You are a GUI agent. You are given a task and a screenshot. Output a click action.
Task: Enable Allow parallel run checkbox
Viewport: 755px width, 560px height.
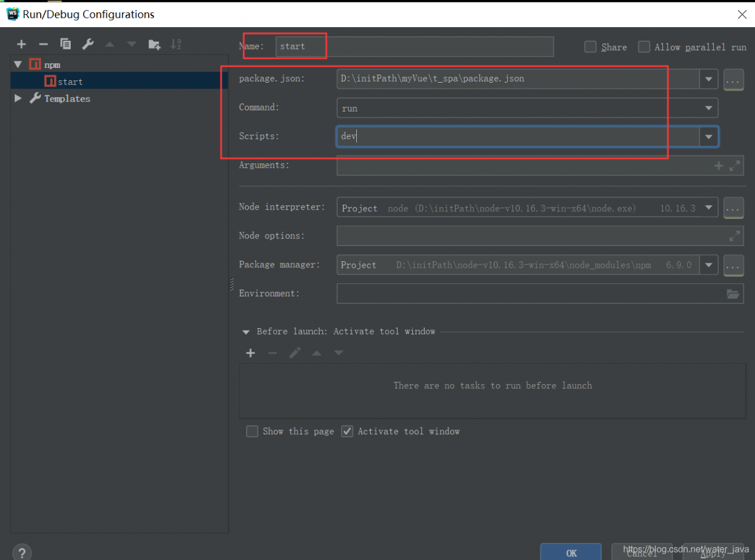(x=644, y=47)
